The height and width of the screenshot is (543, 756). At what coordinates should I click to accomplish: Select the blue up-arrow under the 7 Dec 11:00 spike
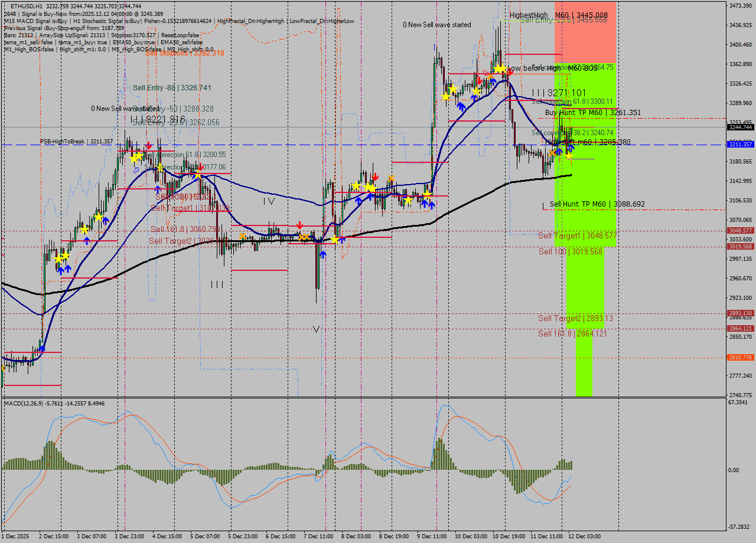(323, 254)
